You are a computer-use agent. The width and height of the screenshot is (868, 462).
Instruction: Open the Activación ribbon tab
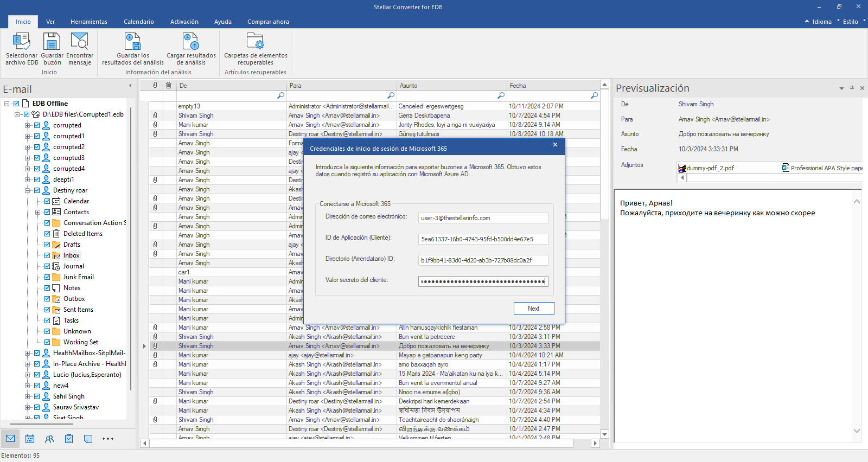(184, 22)
